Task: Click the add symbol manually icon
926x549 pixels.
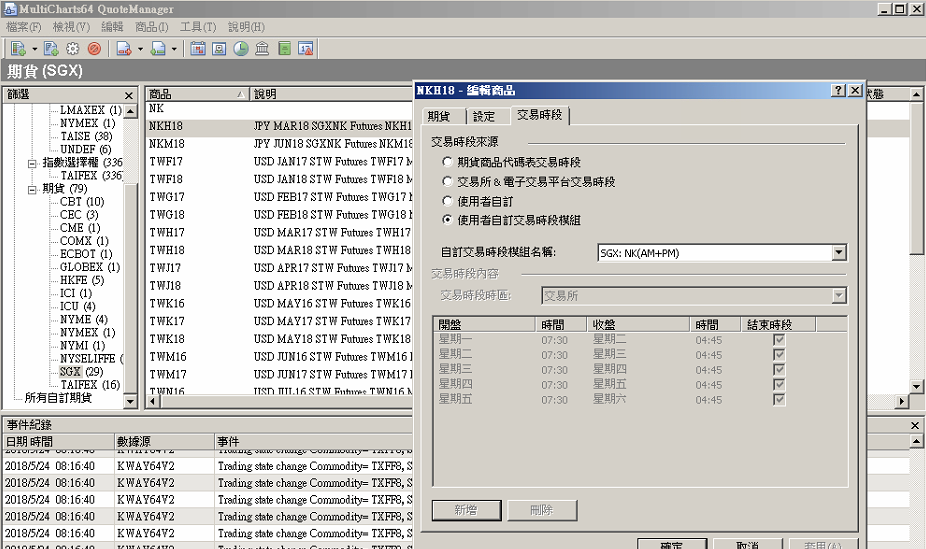Action: pos(51,48)
